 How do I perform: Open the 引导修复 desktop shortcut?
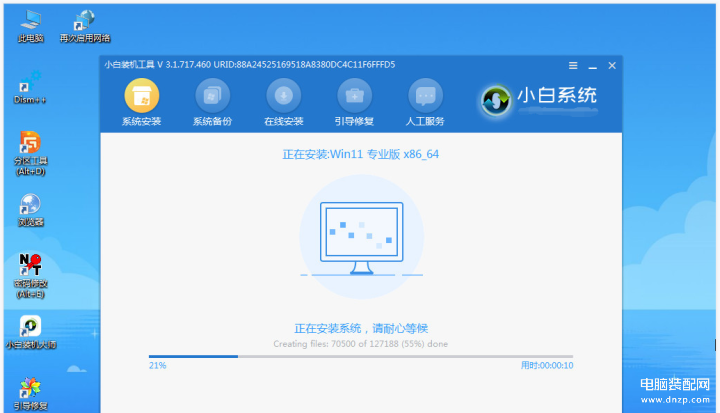30,394
